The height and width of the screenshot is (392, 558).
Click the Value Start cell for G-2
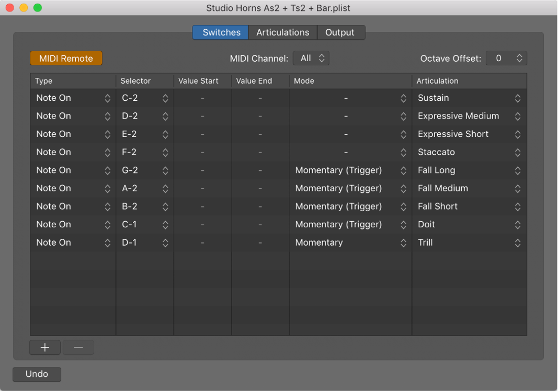202,170
